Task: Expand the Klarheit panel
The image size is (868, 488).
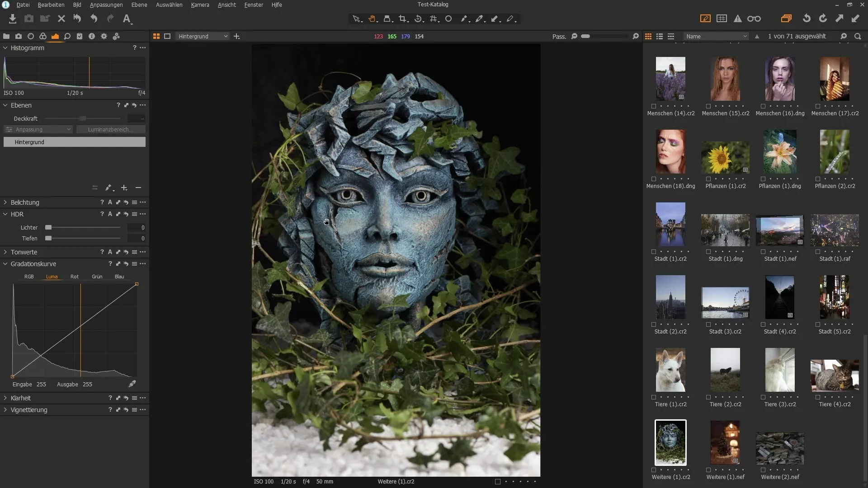Action: pos(5,398)
